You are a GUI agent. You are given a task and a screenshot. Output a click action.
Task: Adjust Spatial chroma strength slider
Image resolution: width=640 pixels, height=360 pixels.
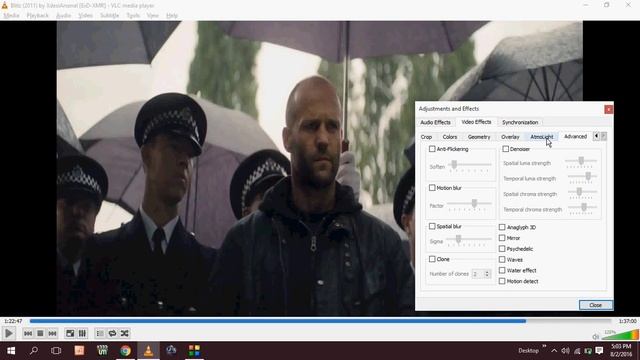point(581,193)
